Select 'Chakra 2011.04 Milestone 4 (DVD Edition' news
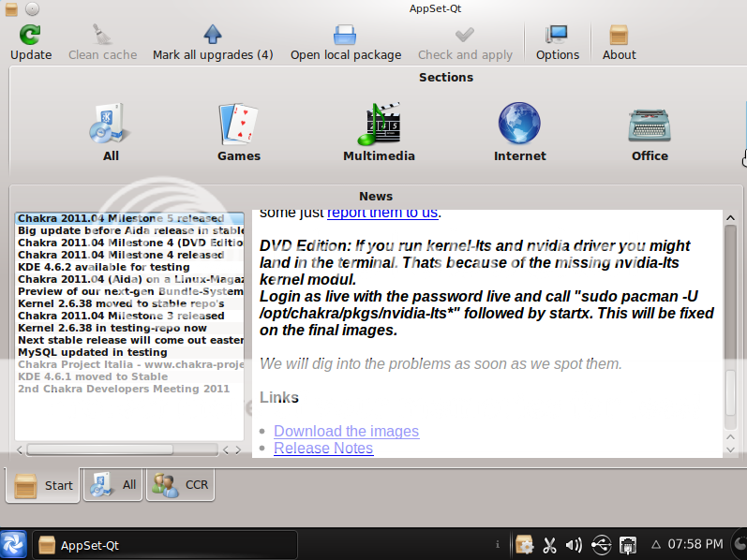Viewport: 747px width, 560px height. (x=129, y=243)
